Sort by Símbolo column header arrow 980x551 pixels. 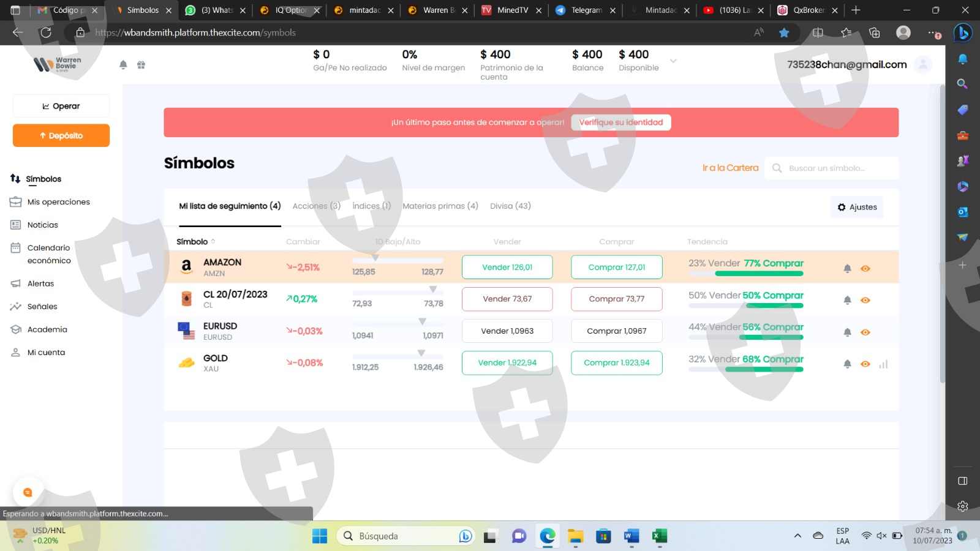coord(213,242)
